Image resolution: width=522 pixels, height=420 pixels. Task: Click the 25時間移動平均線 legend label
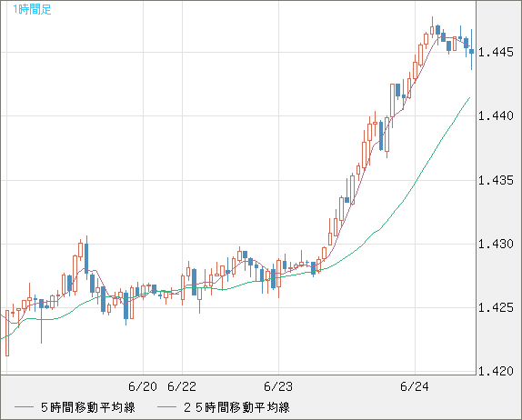236,407
